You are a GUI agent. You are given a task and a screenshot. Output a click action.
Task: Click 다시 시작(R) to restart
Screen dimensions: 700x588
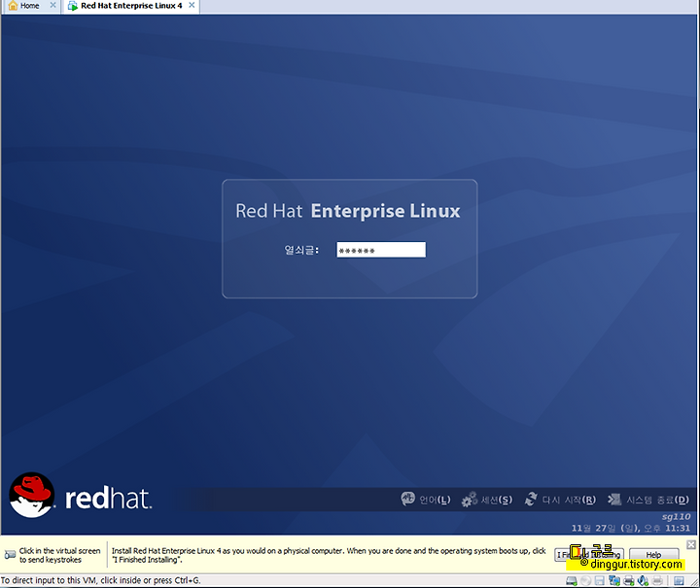pyautogui.click(x=569, y=500)
